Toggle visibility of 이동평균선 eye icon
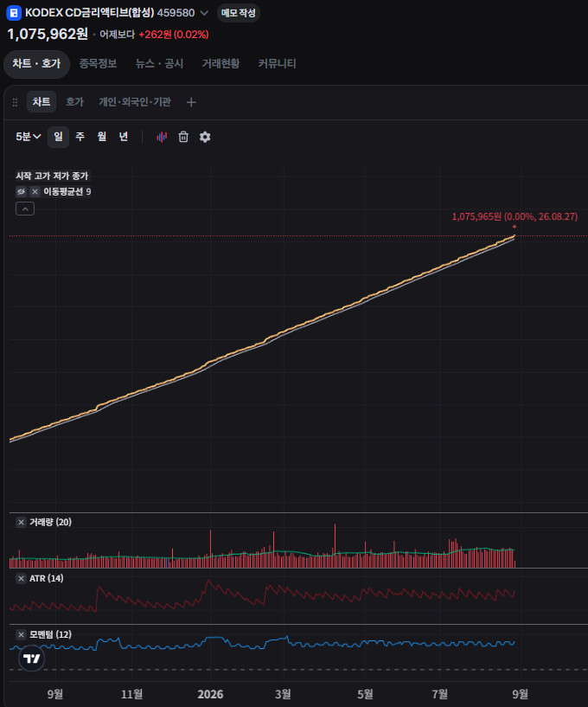Viewport: 588px width, 707px height. (21, 191)
